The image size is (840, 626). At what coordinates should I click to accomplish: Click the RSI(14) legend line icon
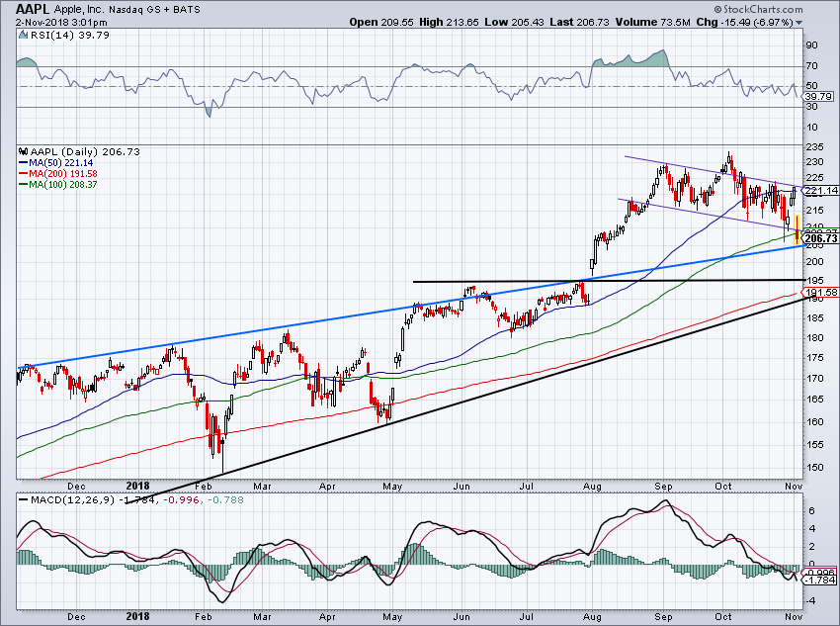click(x=24, y=35)
